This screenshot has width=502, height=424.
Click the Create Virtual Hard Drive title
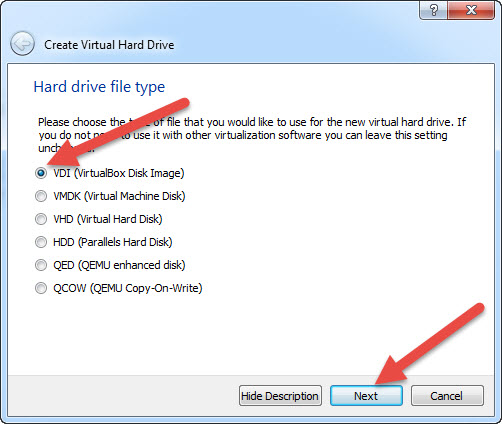point(109,45)
